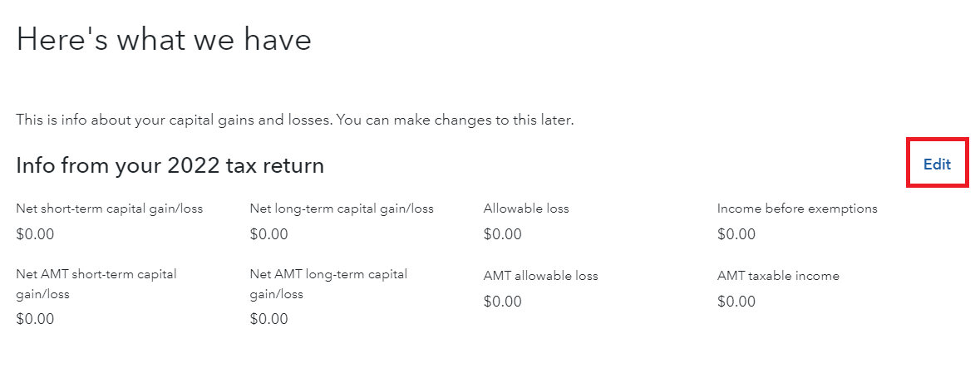
Task: Click the Net short-term capital gain/loss label
Action: 109,209
